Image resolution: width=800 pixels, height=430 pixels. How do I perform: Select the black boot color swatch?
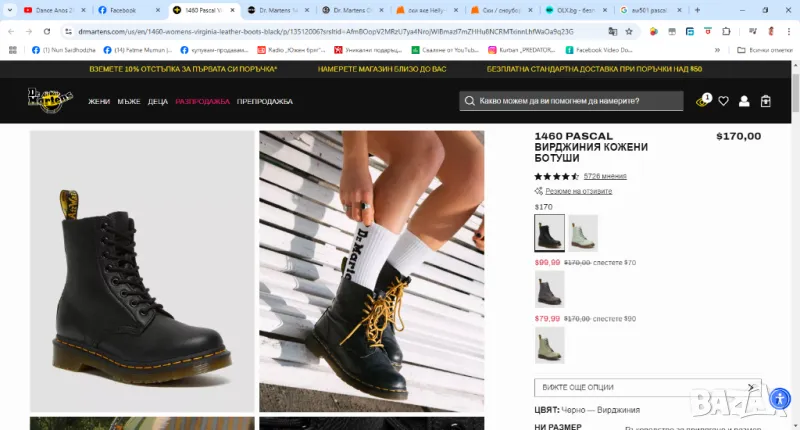click(549, 233)
